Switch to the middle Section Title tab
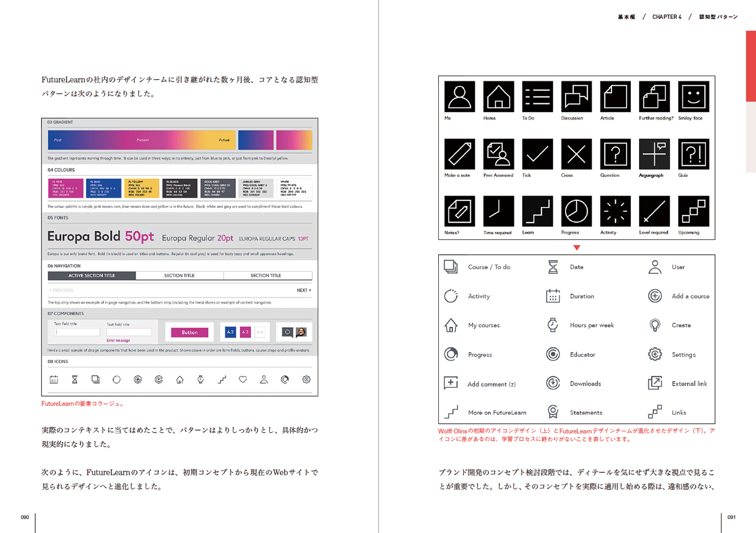756x533 pixels. tap(179, 276)
